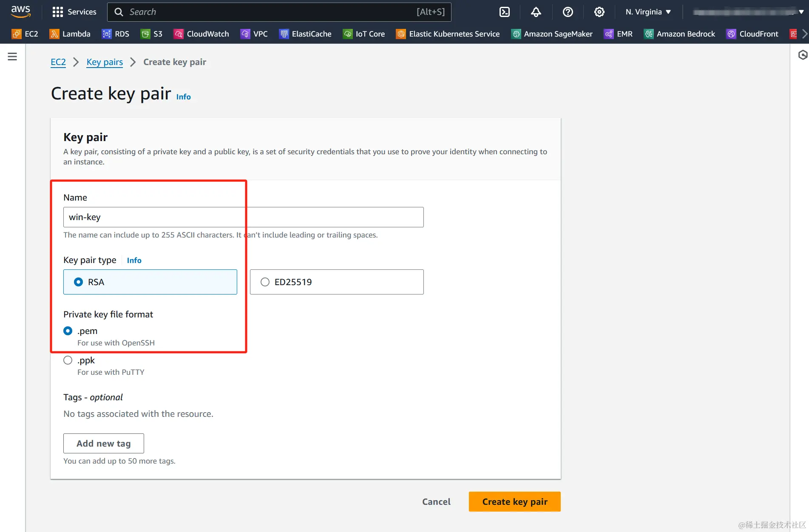809x532 pixels.
Task: Open Info link beside Key pair type
Action: tap(134, 260)
